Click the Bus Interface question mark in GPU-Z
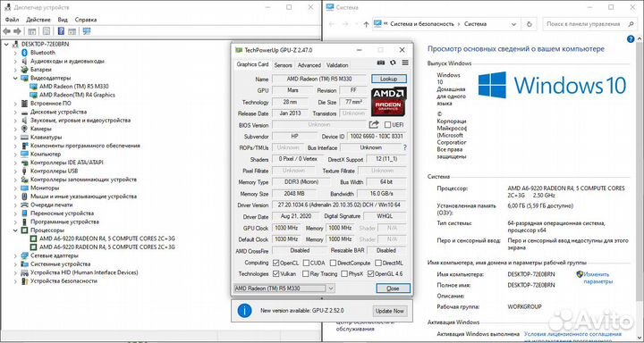 pos(405,147)
